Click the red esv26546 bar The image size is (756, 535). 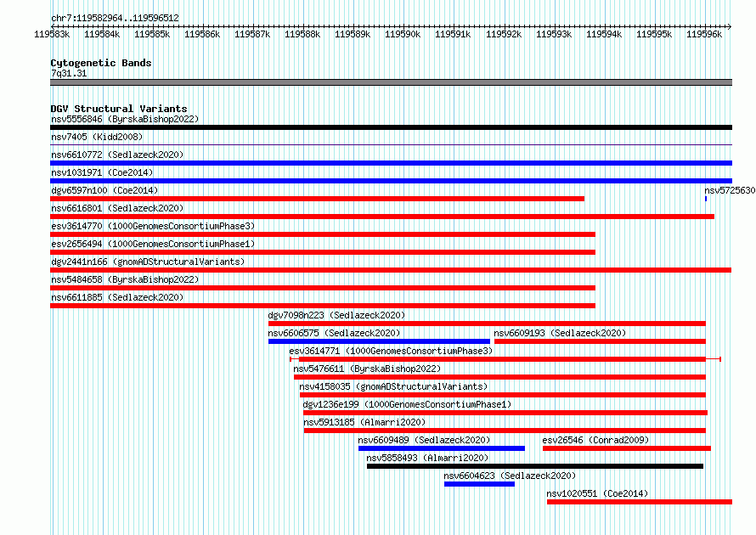627,448
